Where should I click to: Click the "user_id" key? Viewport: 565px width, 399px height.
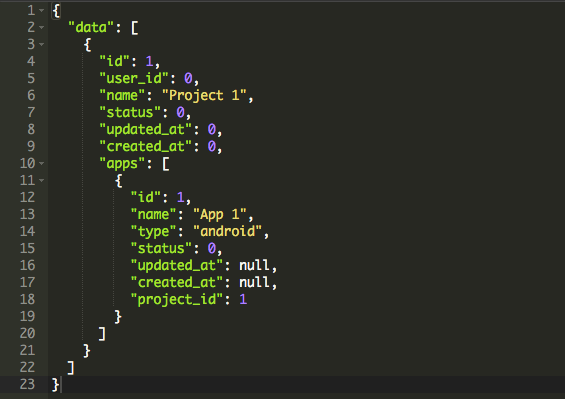pos(134,79)
